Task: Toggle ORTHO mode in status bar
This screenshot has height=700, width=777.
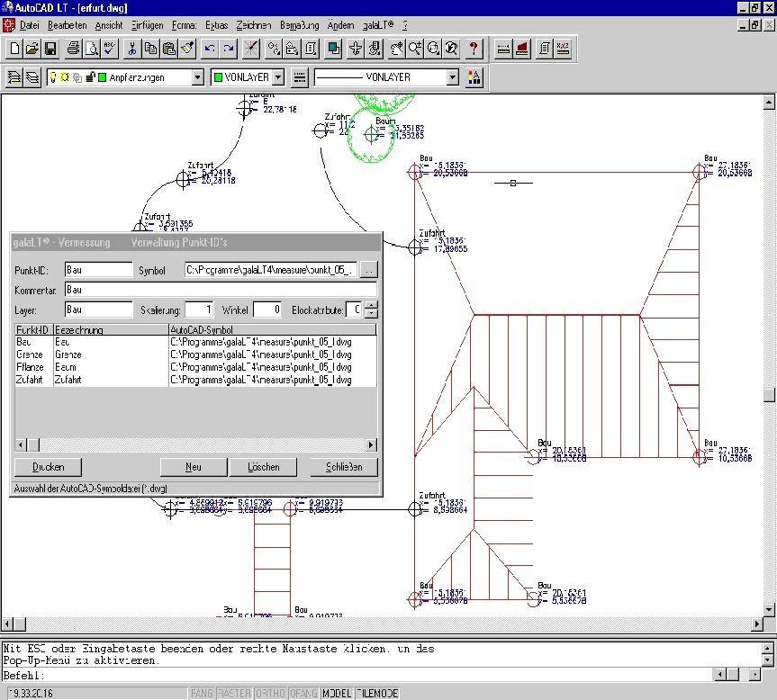Action: pos(270,693)
